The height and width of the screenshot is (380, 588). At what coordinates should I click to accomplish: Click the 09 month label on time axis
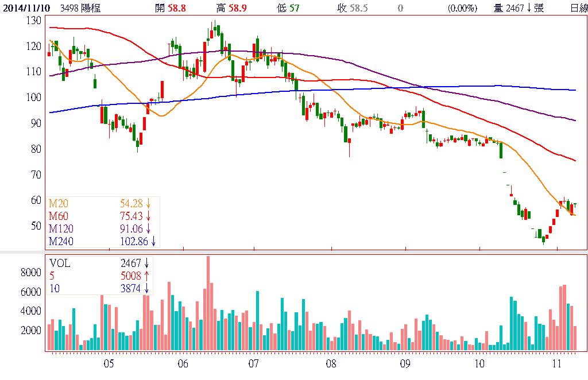click(x=404, y=363)
